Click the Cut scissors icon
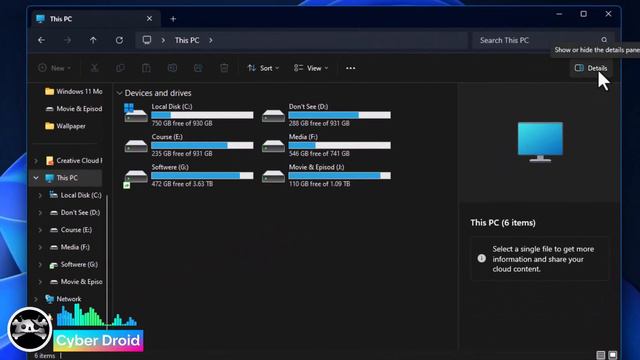 94,68
